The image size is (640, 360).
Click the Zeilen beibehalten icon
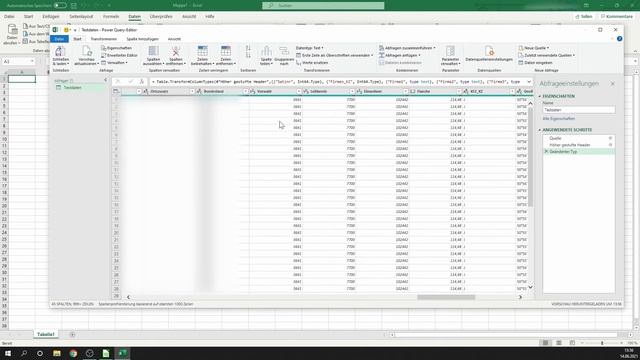(x=202, y=51)
